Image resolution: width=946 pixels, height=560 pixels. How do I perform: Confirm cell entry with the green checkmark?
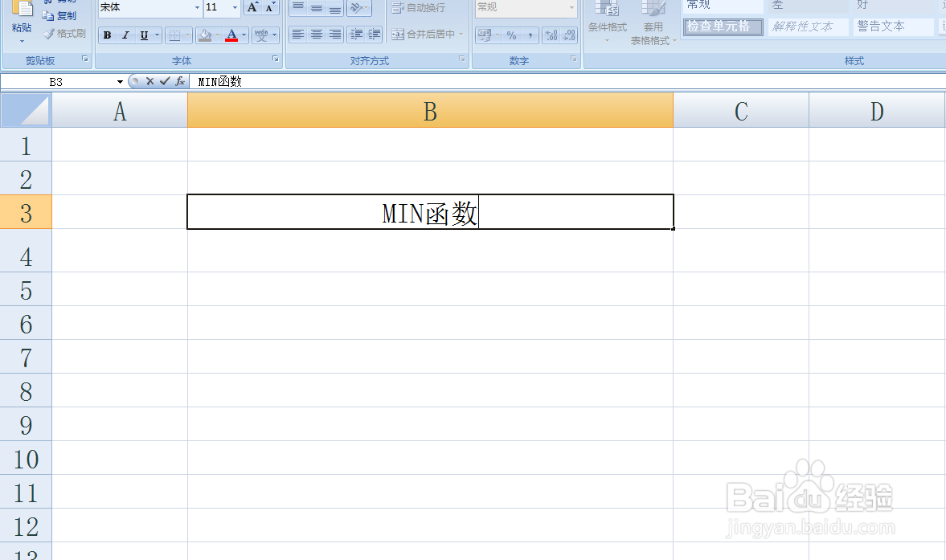[165, 81]
